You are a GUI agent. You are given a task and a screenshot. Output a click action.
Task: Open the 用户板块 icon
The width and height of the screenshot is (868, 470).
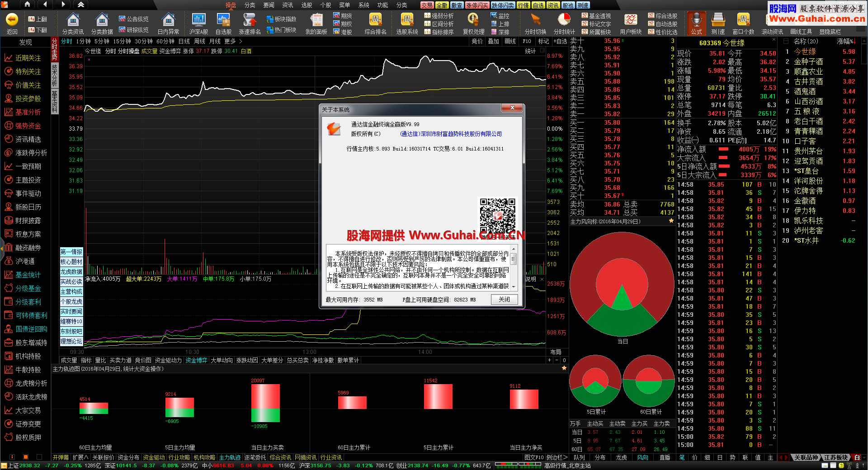click(x=631, y=20)
